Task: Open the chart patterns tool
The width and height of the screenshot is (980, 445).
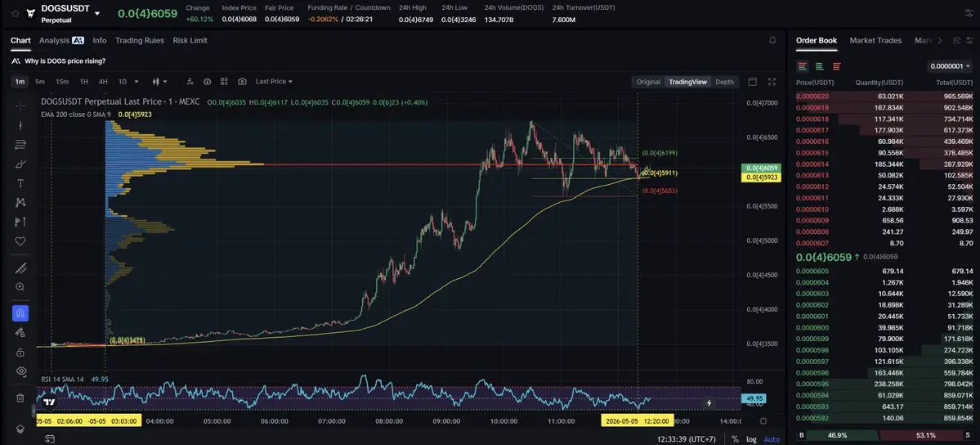Action: coord(20,202)
